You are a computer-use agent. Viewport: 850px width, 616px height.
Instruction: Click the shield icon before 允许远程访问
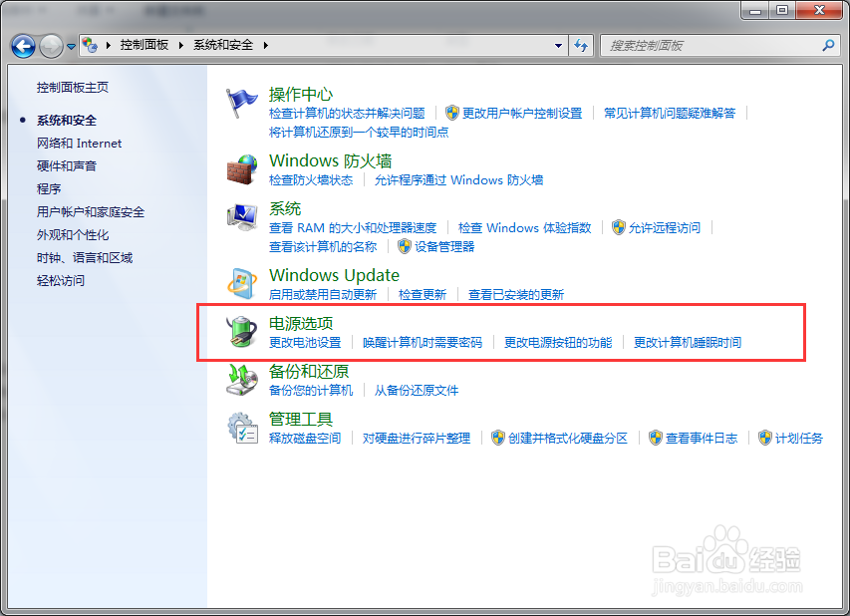(x=619, y=227)
